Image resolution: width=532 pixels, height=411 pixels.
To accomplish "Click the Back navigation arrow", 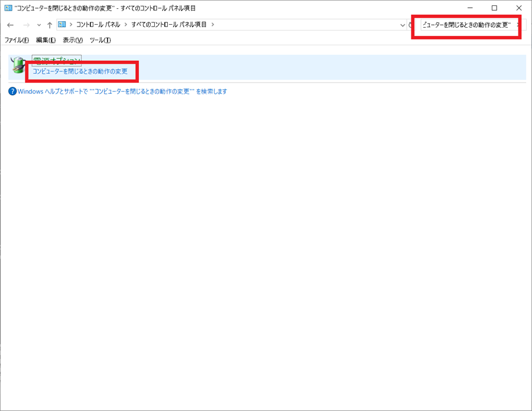I will click(9, 25).
